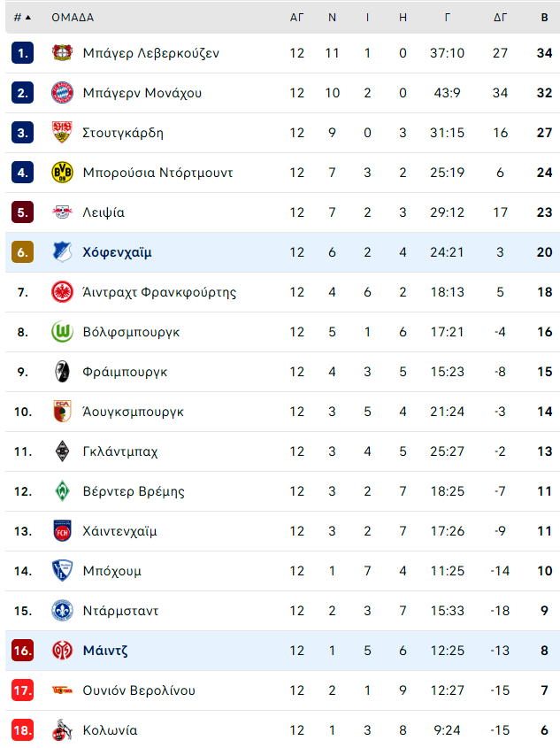Image resolution: width=560 pixels, height=748 pixels.
Task: Open the Ουνιόν Βερολίνου team link
Action: pos(139,690)
